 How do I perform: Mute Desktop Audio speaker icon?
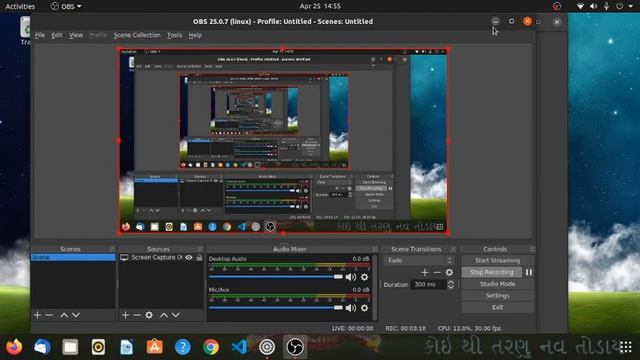351,277
